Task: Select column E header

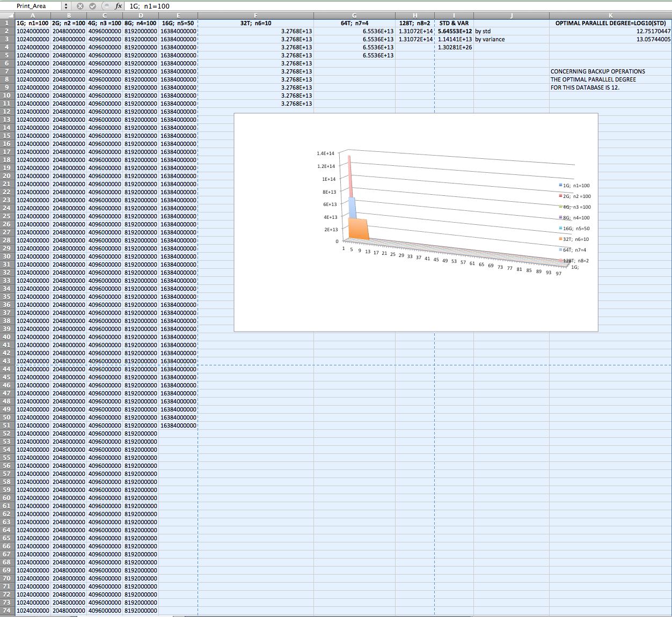Action: (x=178, y=16)
